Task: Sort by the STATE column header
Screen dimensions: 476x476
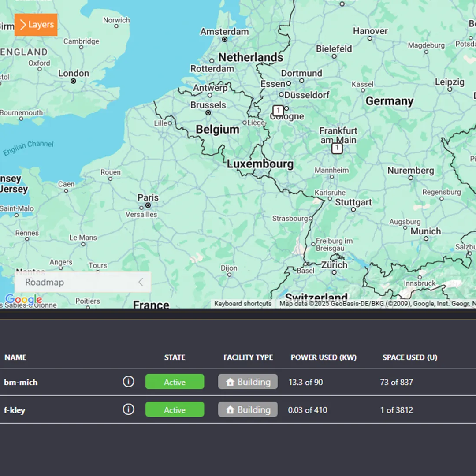Action: pos(175,357)
